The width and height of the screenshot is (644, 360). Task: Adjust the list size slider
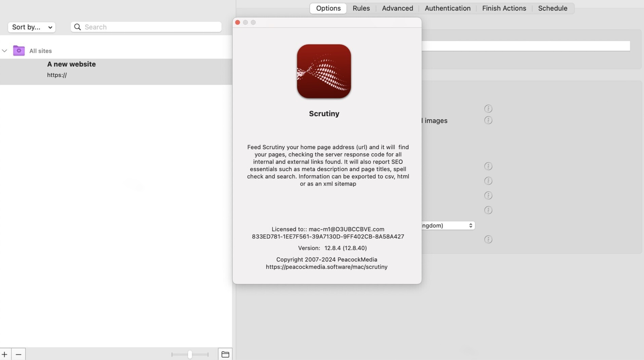click(x=190, y=354)
